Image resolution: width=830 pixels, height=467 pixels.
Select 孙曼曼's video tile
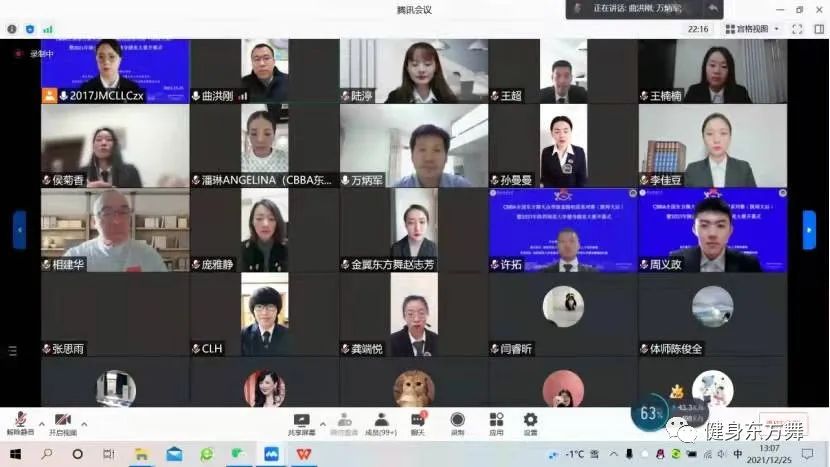(563, 146)
